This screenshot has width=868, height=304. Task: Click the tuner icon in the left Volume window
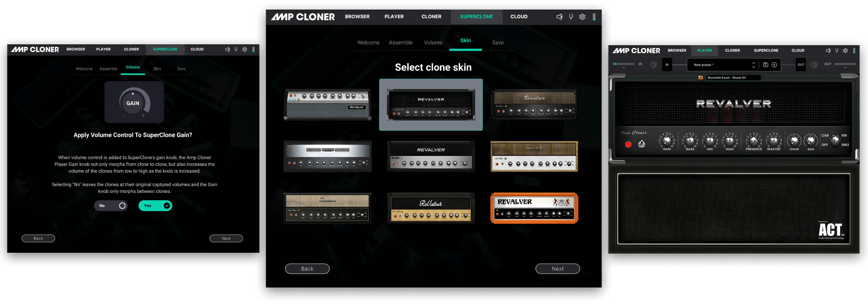236,50
